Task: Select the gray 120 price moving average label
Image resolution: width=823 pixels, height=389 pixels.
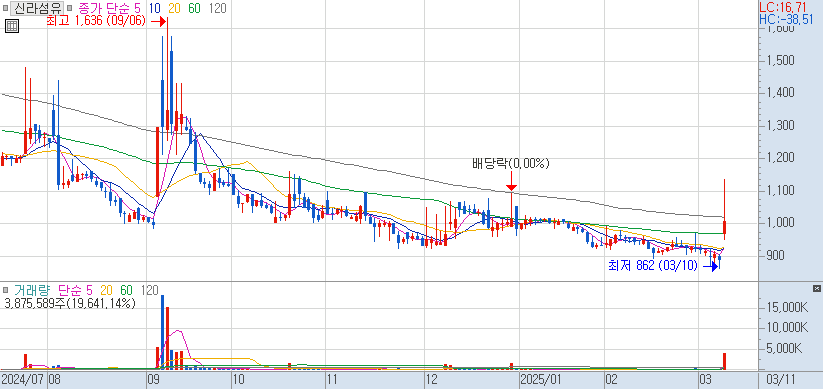Action: [x=217, y=8]
